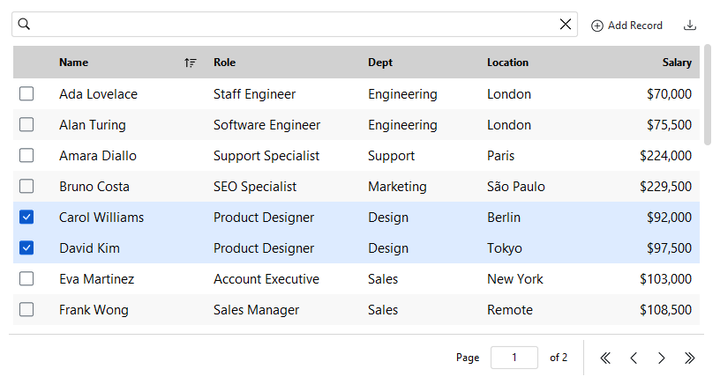Click the name Ada Lovelace
720x384 pixels.
pos(98,94)
